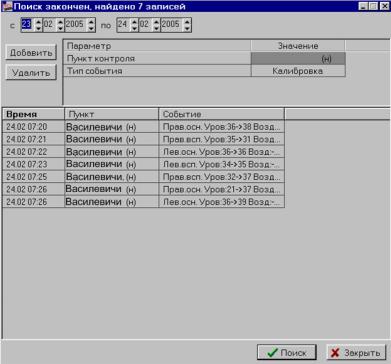Select the start year field showing 2005
The image size is (391, 364).
point(75,24)
